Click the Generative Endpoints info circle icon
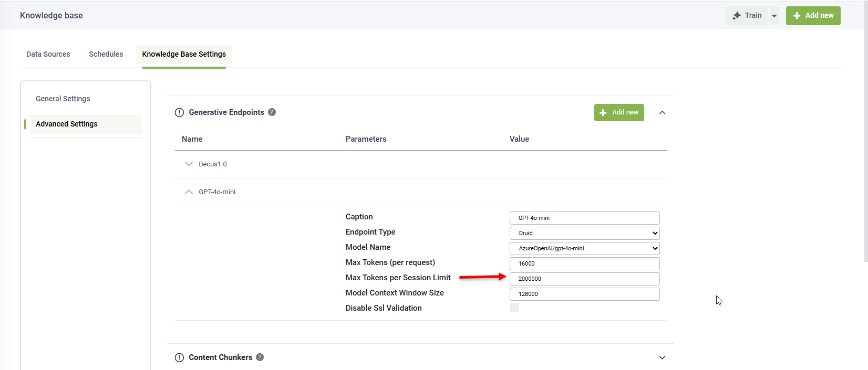 tap(179, 112)
